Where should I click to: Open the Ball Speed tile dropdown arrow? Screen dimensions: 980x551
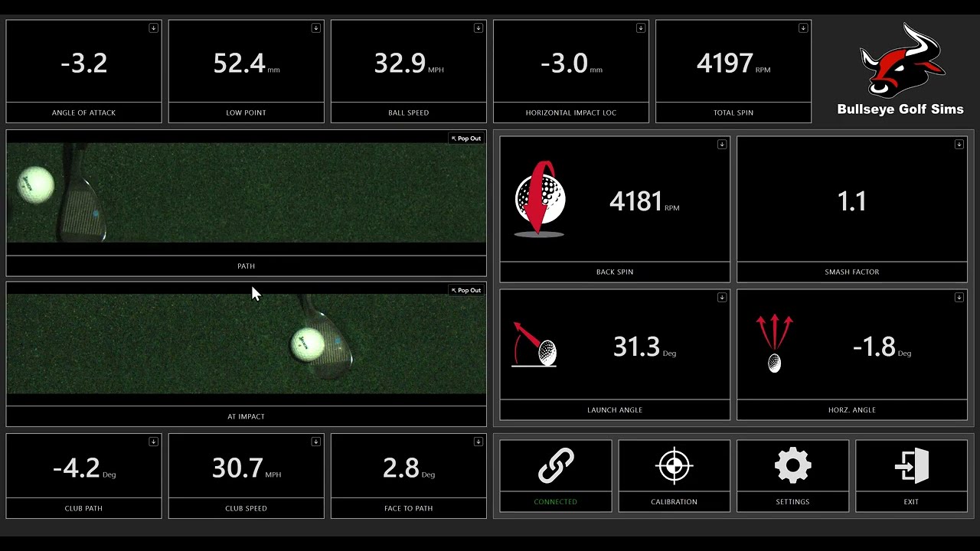(478, 28)
